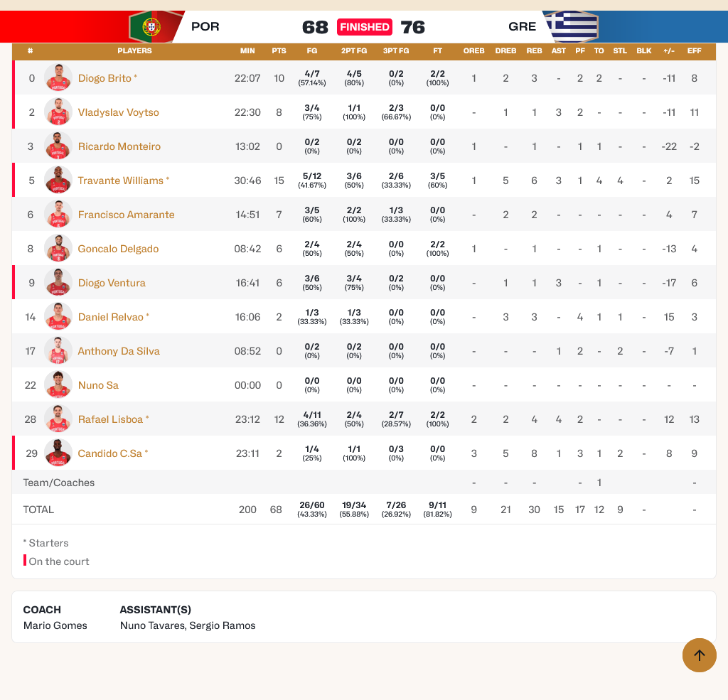Click the PTS column header
Screen dimensions: 728x700
279,51
